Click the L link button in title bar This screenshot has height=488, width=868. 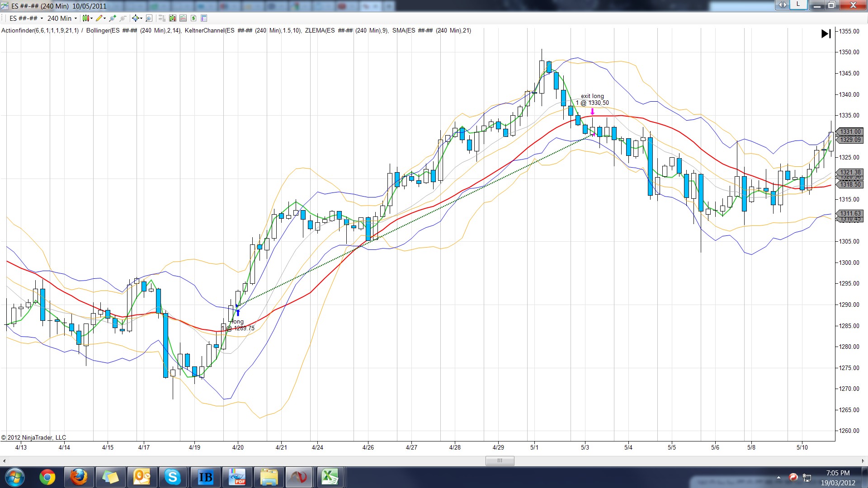[x=798, y=5]
